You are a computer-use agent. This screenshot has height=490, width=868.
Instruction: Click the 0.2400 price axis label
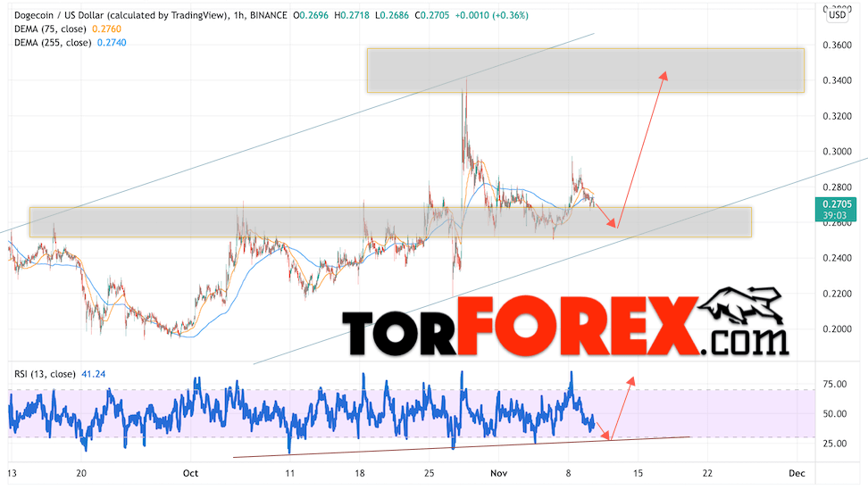tap(837, 258)
